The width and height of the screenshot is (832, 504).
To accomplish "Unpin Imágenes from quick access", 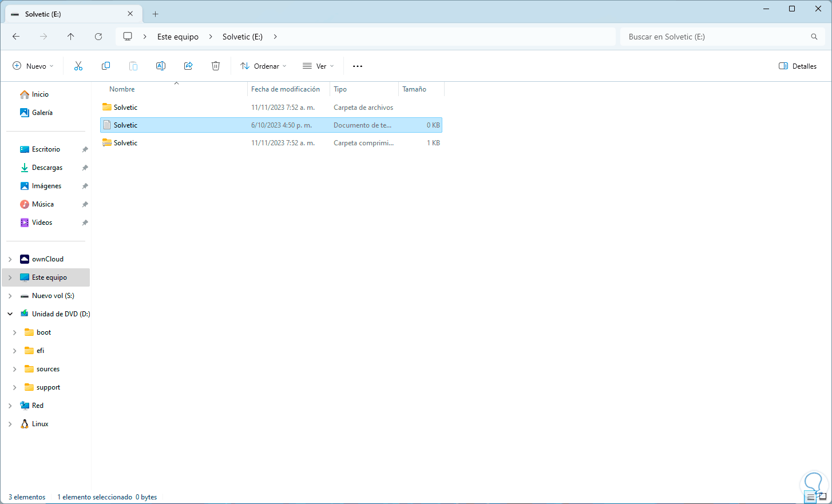I will click(x=85, y=186).
